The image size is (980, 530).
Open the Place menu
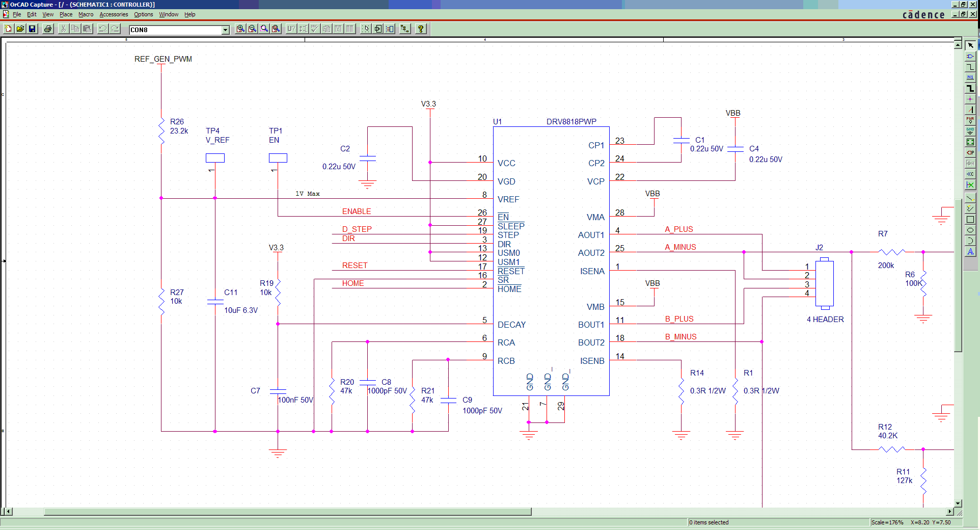(x=66, y=14)
